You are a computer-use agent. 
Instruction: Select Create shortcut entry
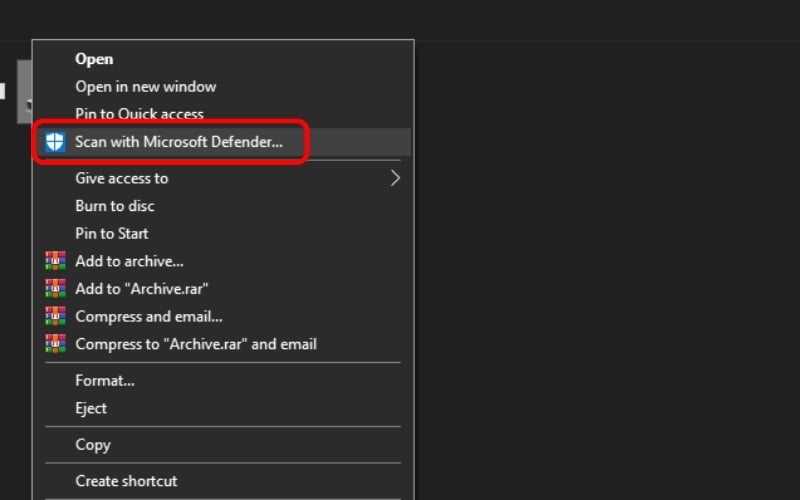[x=223, y=481]
